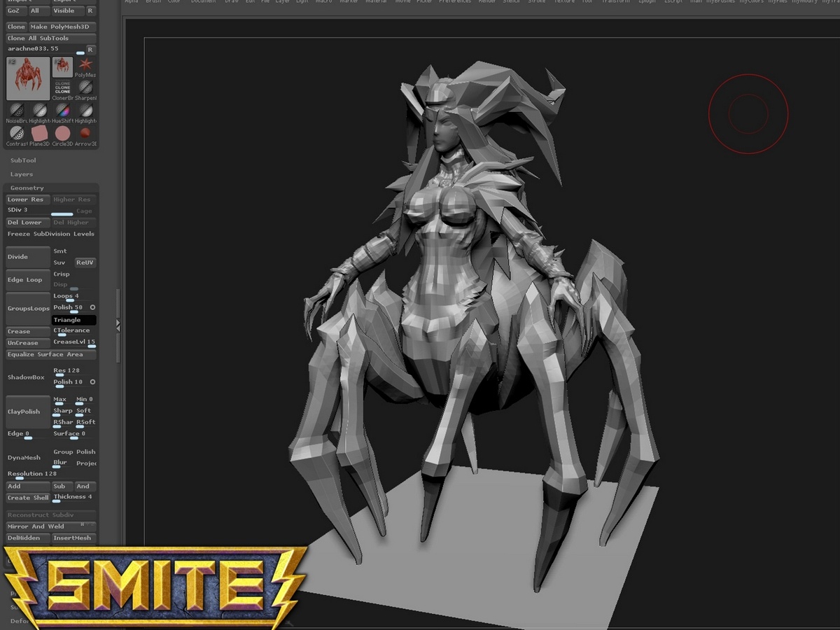
Task: Select the Plane3D tool
Action: coord(38,133)
